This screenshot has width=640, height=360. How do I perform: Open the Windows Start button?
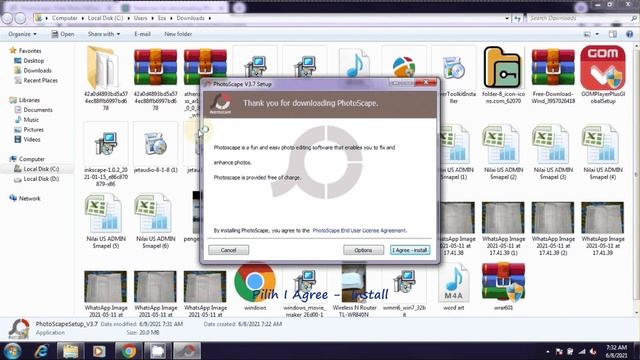[12, 351]
